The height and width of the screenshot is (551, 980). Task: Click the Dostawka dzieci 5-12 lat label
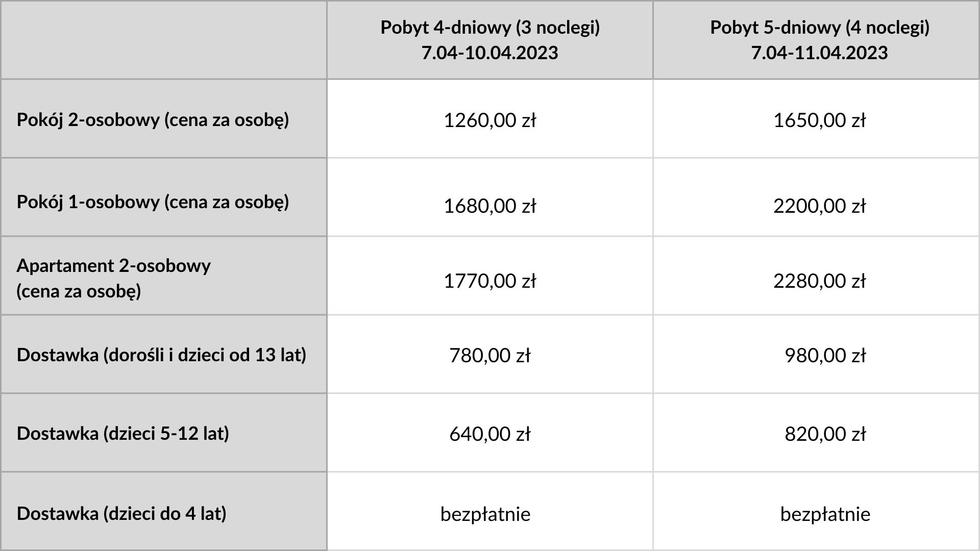(122, 433)
